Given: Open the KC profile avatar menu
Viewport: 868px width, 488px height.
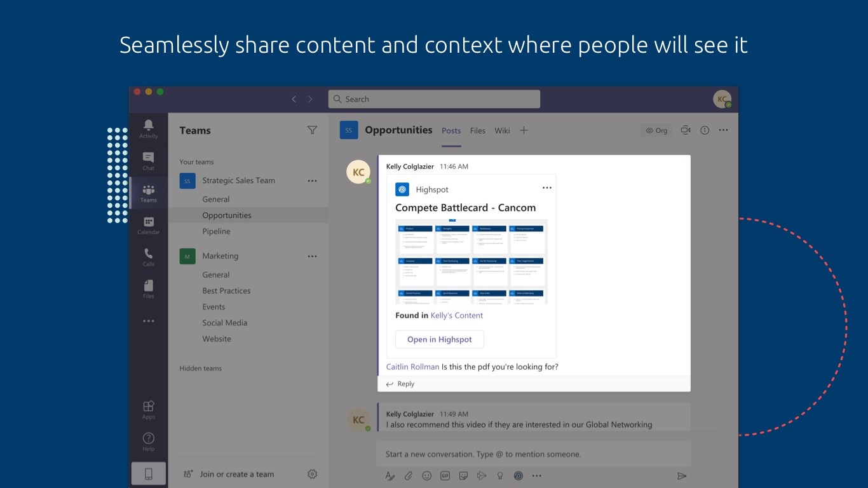Looking at the screenshot, I should 722,99.
